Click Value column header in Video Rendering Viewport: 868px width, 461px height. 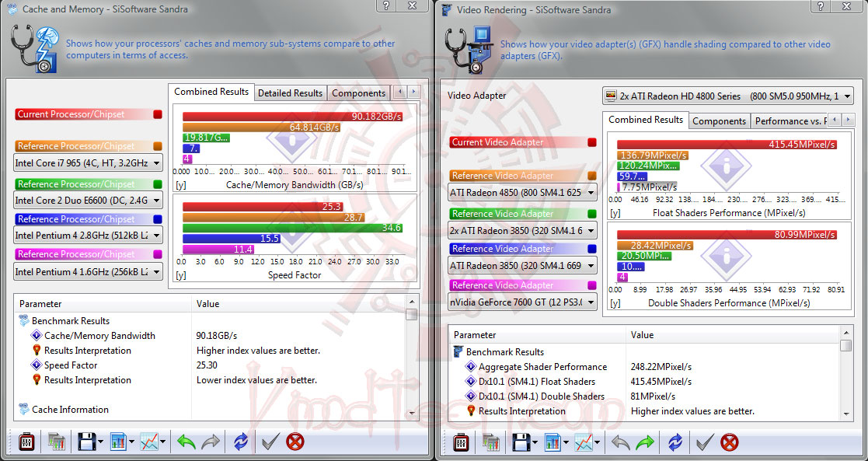(x=732, y=334)
